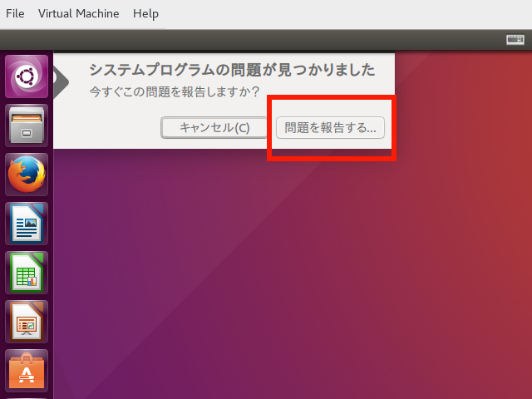Open Ubuntu Software center

pos(27,371)
